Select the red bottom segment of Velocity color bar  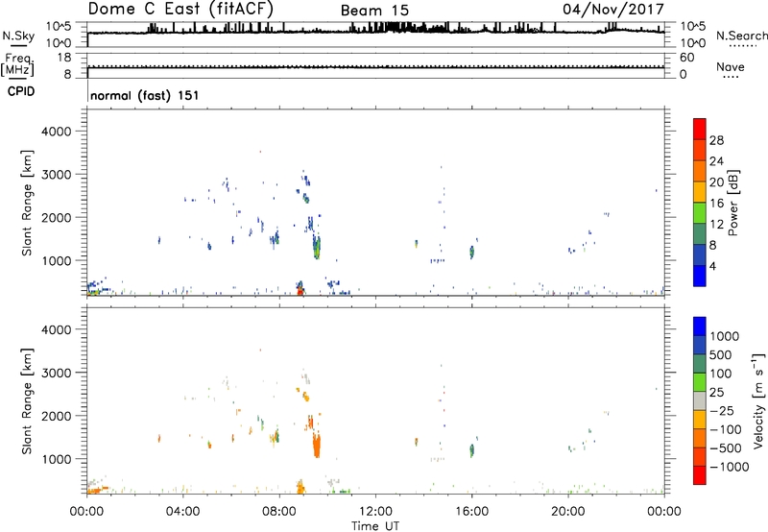pos(700,475)
